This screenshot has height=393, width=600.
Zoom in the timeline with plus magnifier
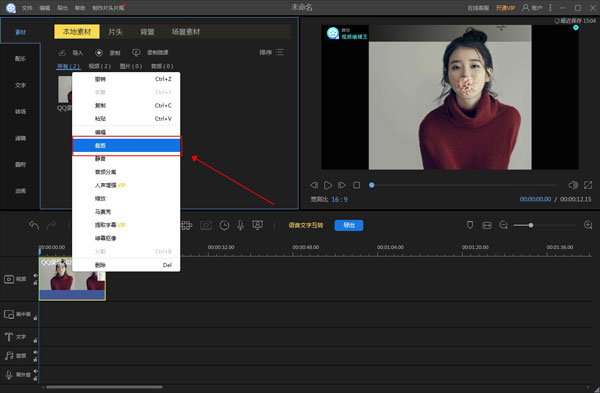click(588, 225)
